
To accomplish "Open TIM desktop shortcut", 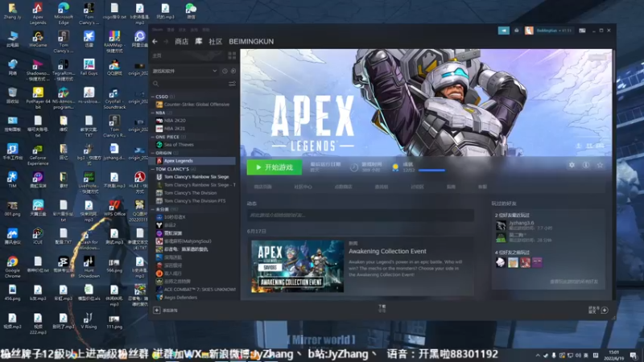I will tap(12, 179).
